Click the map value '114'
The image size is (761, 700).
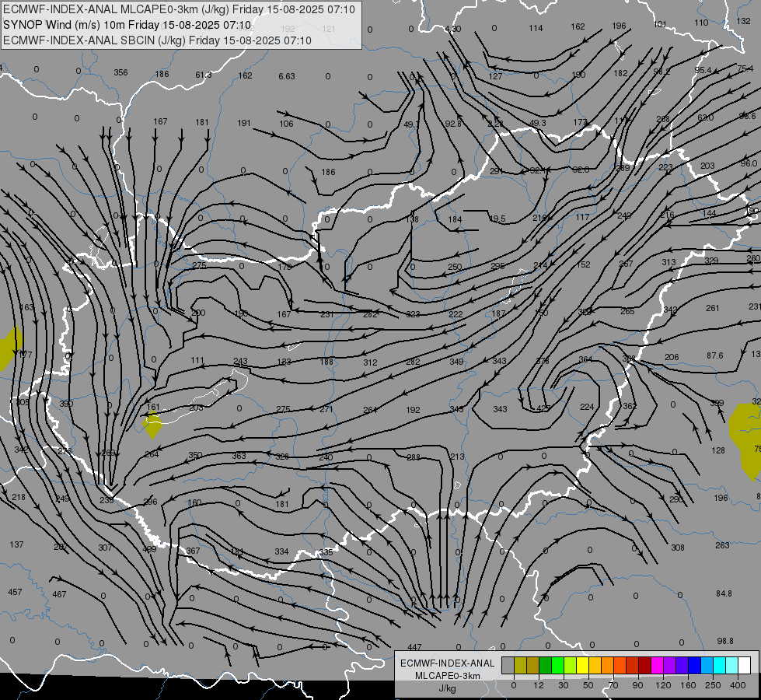[536, 28]
